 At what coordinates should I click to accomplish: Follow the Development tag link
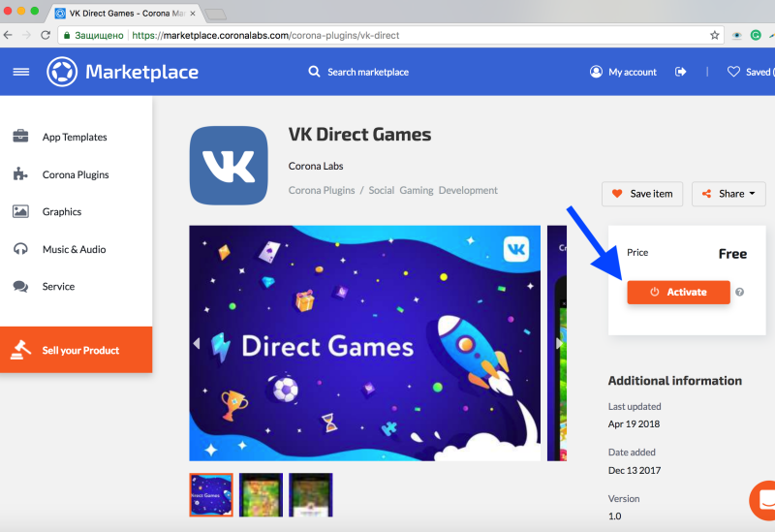point(468,190)
